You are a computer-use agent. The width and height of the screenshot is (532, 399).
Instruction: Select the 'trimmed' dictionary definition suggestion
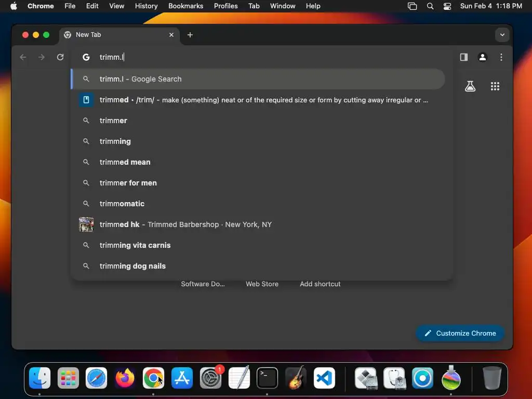(258, 100)
